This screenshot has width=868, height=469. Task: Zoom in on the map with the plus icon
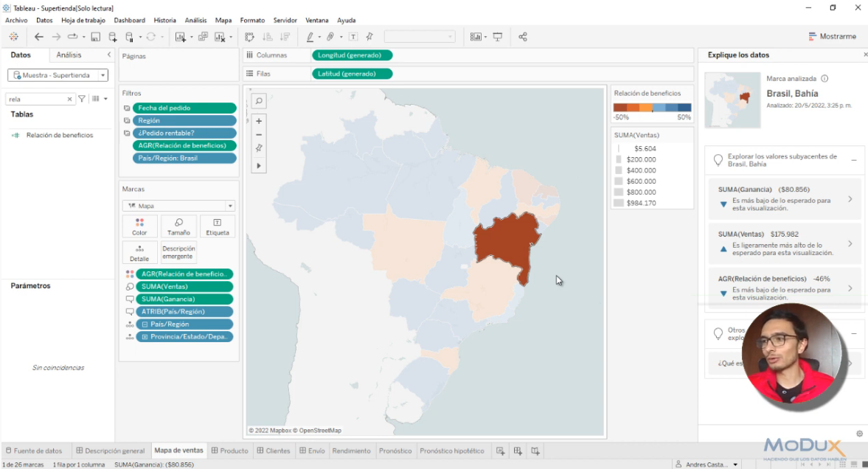[258, 122]
